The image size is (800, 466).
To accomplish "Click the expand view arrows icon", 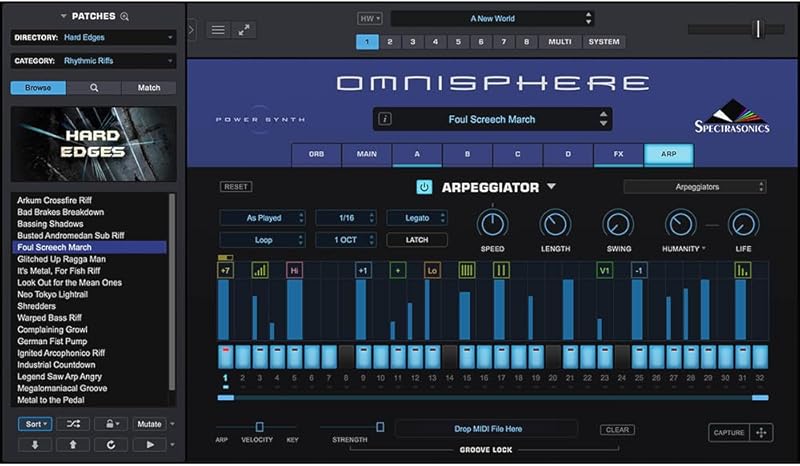I will click(x=244, y=30).
